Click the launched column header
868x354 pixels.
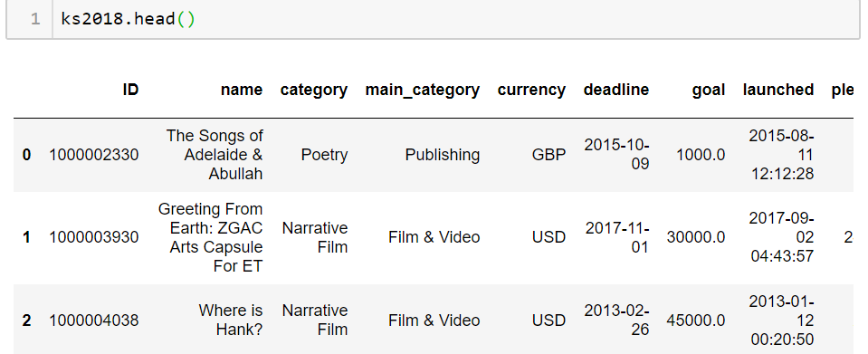[778, 90]
